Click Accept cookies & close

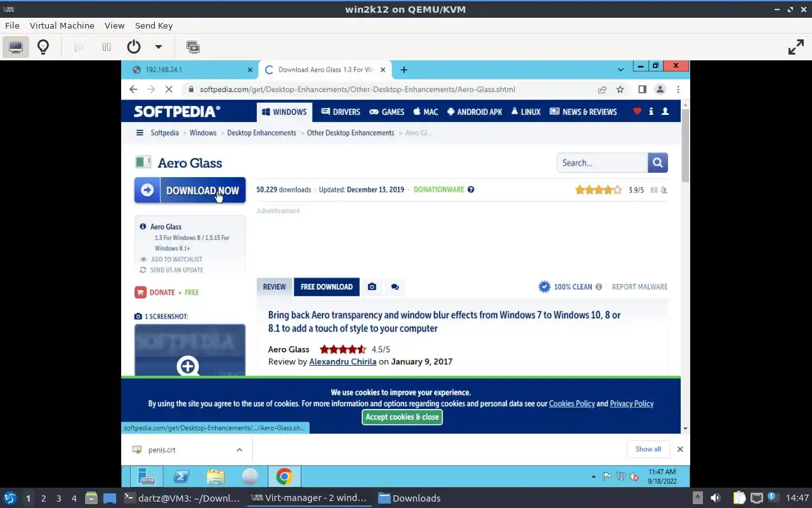click(402, 417)
